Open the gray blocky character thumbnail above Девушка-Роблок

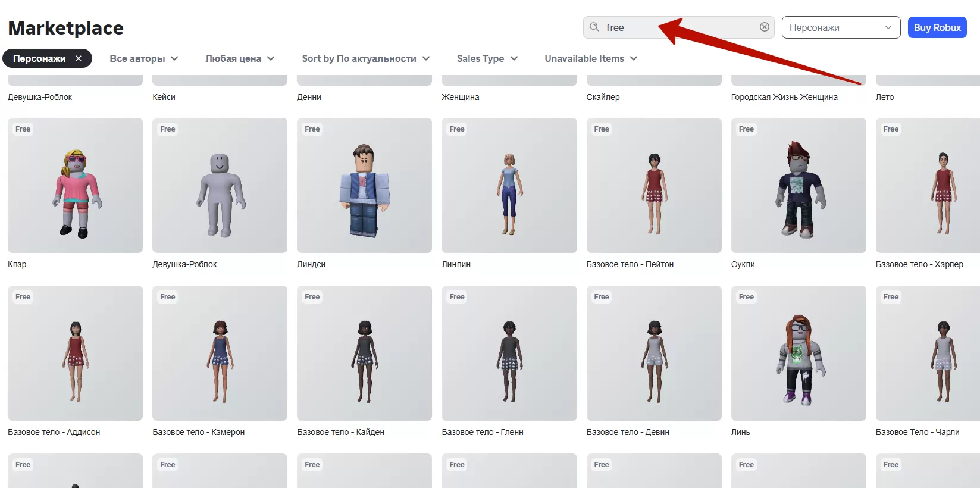tap(220, 185)
